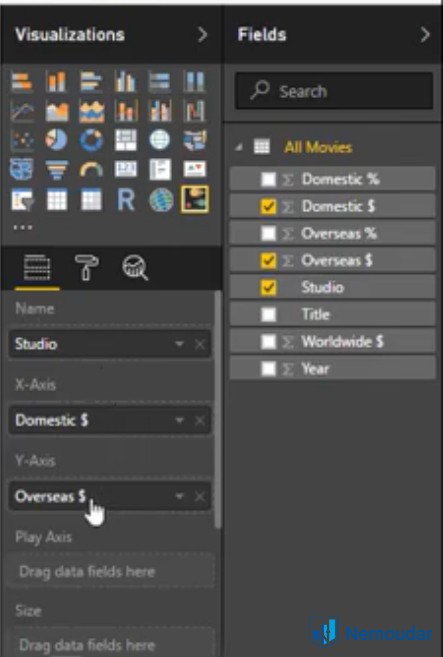Click the stacked bar chart icon
This screenshot has height=657, width=443.
point(22,81)
